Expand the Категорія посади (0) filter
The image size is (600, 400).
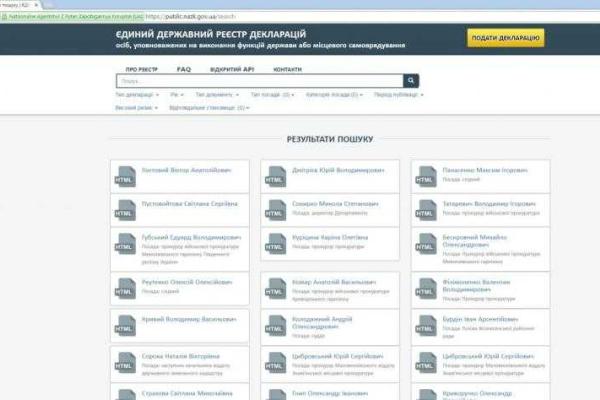click(334, 95)
